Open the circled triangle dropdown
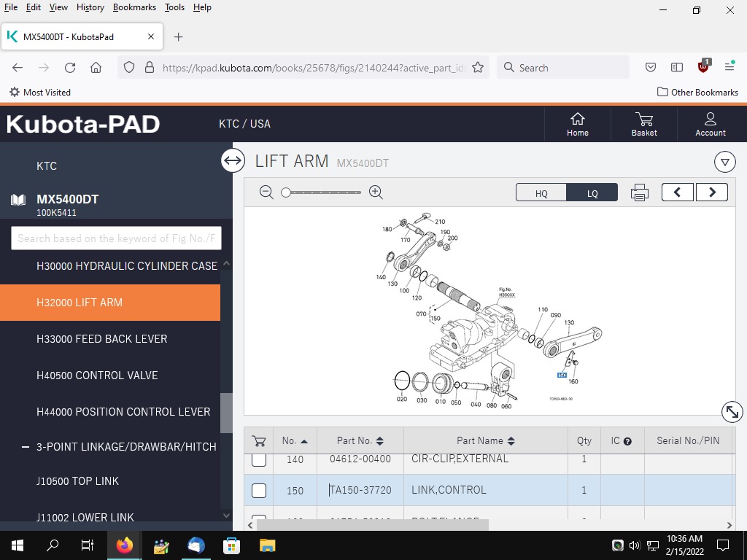The image size is (747, 560). pos(724,163)
